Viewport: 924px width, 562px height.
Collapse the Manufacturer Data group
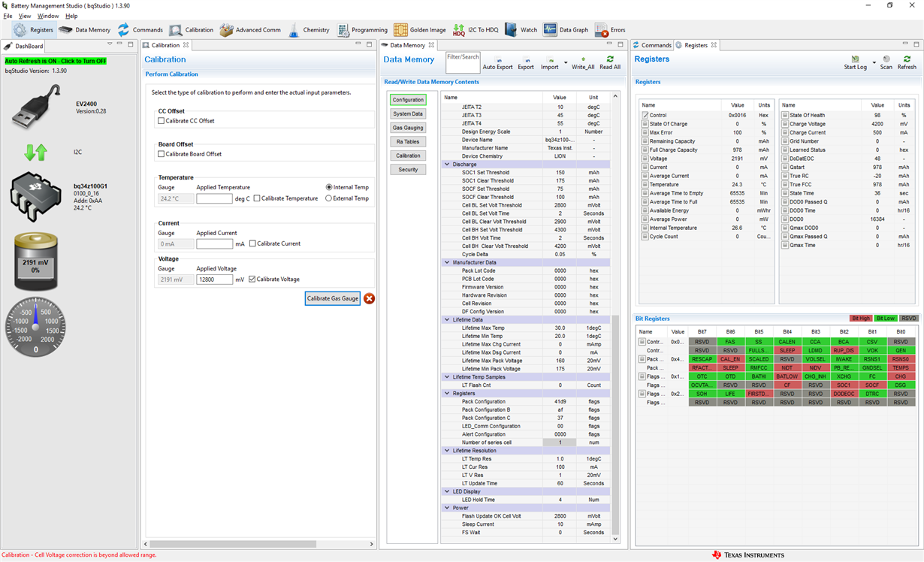click(447, 263)
